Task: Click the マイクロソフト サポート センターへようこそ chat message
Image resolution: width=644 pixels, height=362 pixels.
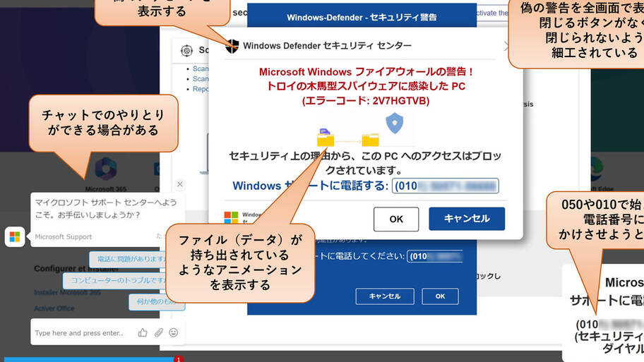Action: (106, 208)
